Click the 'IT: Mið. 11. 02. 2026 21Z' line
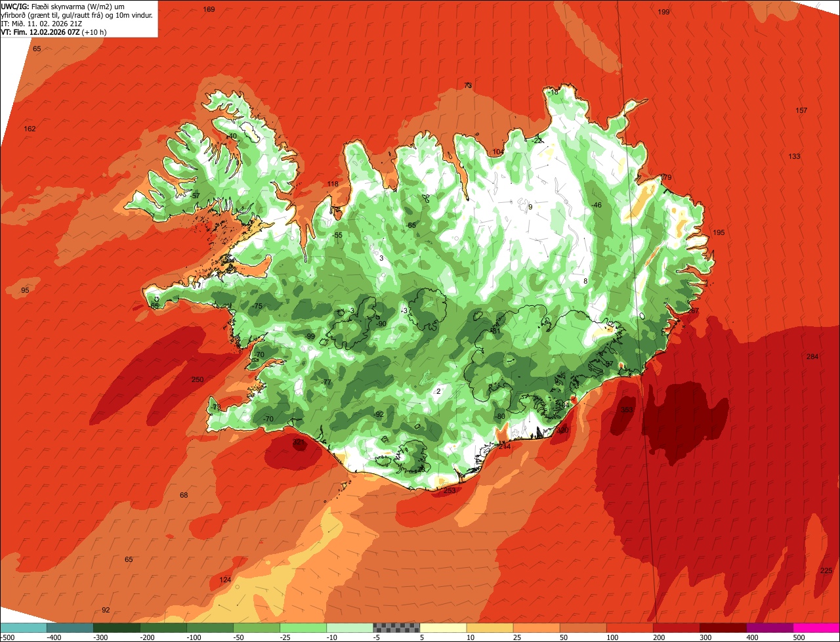Screen dimensions: 840x642 [x=41, y=23]
